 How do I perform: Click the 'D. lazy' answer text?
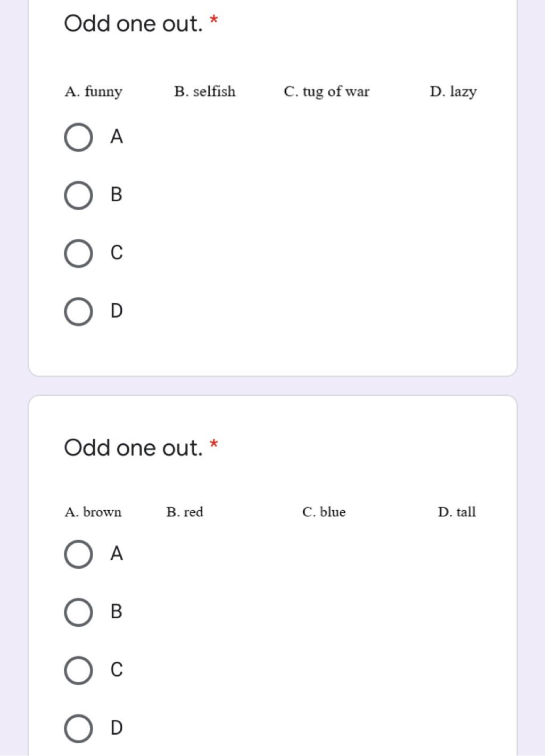[453, 92]
